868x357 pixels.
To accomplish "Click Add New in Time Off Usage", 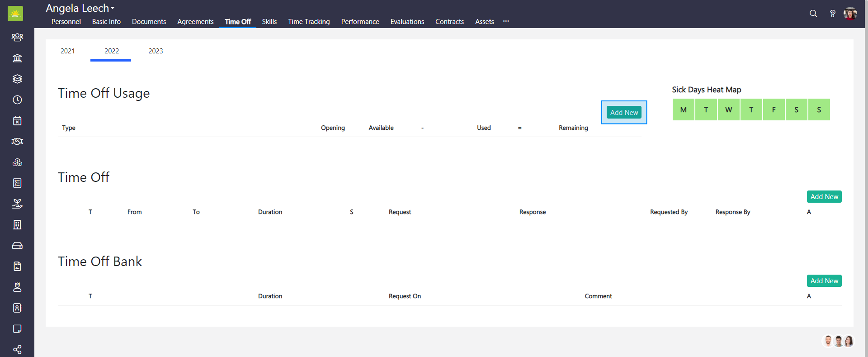I will pos(624,112).
